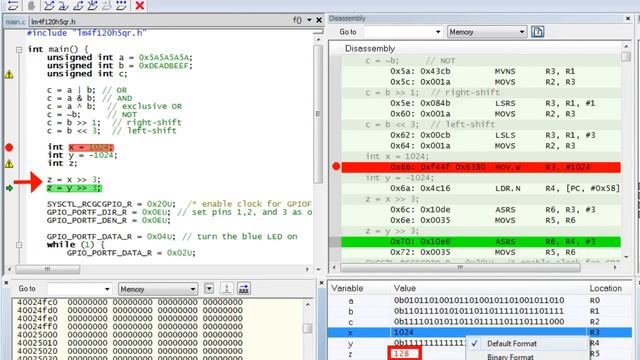Click memory address 40024fc0 row
640x360 pixels.
click(x=130, y=302)
